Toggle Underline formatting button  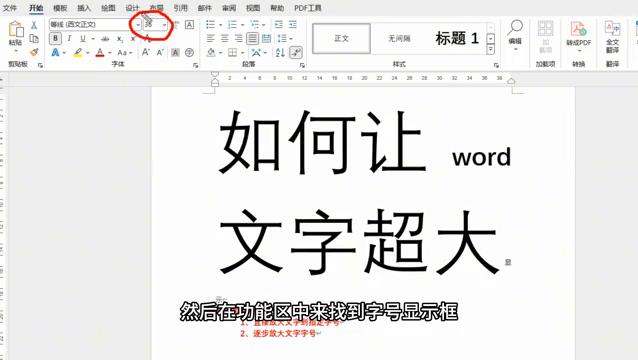click(83, 39)
